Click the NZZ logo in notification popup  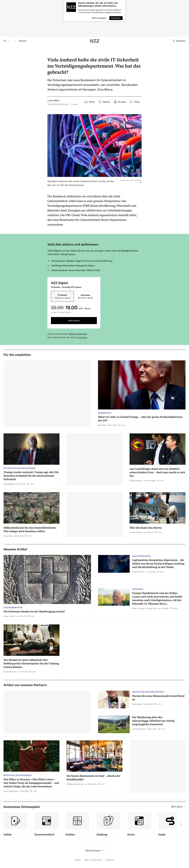click(71, 7)
